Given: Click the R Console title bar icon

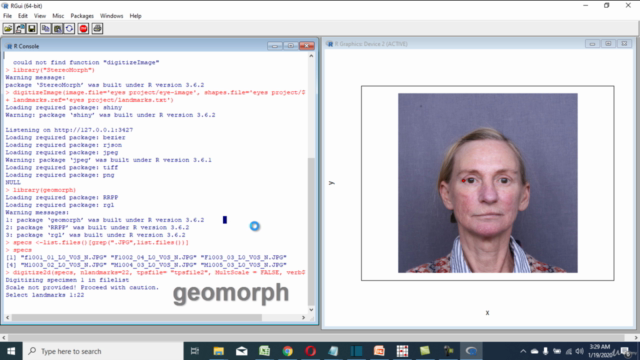Looking at the screenshot, I should [x=9, y=46].
